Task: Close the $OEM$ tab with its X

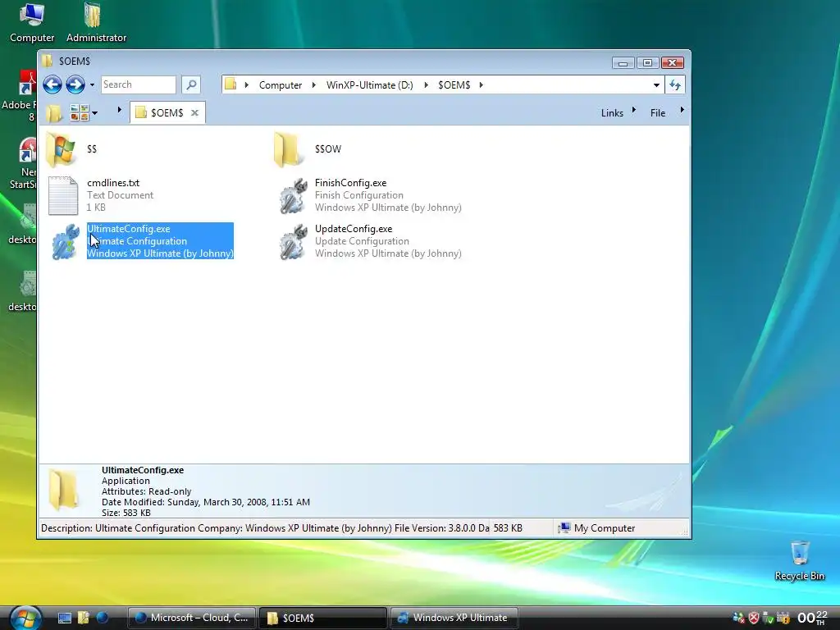Action: point(194,112)
